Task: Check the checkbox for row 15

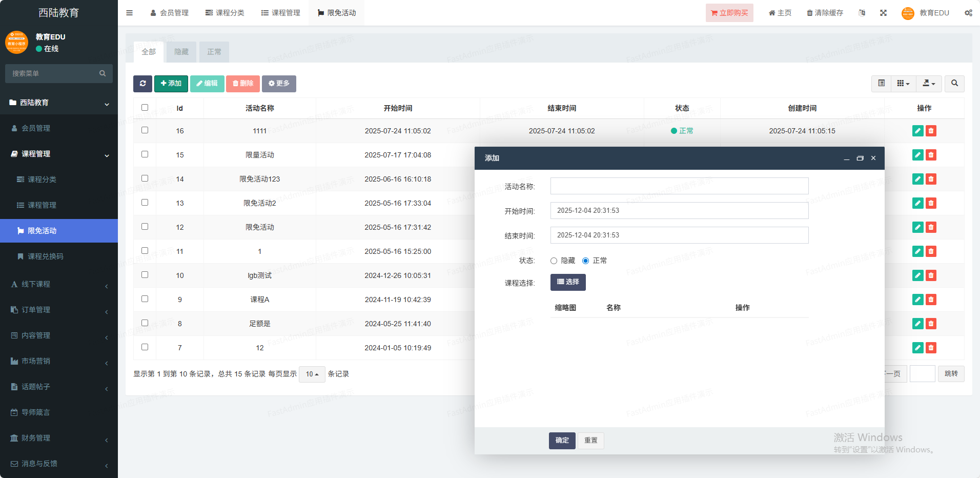Action: 145,154
